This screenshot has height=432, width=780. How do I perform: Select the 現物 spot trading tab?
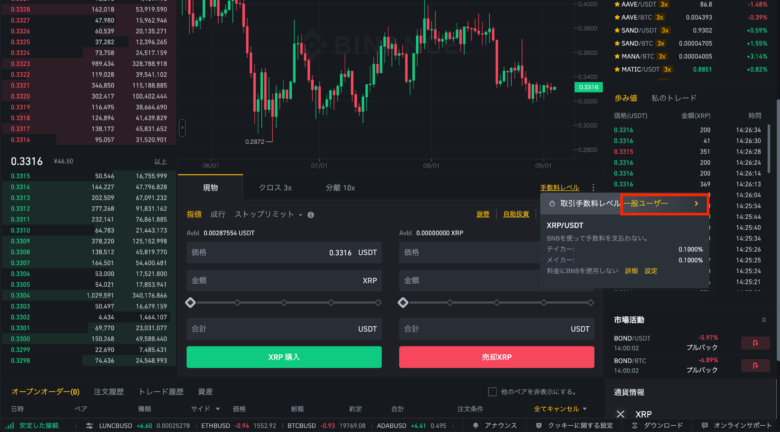click(x=210, y=188)
